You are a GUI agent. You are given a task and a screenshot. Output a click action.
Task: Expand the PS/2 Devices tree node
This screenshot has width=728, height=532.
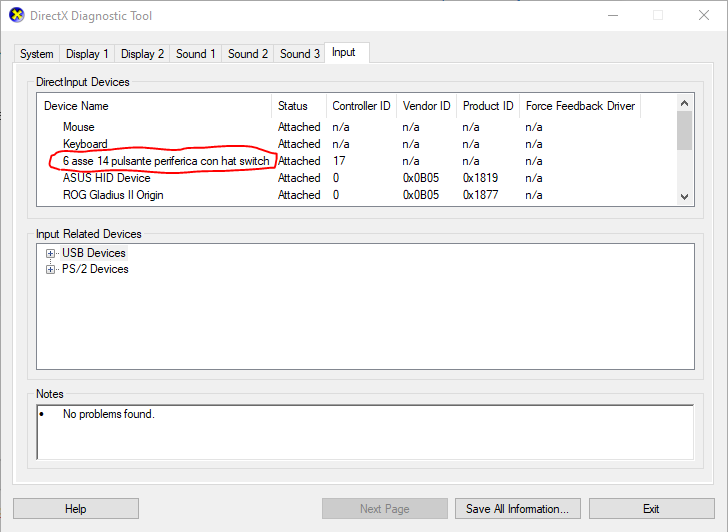[50, 270]
